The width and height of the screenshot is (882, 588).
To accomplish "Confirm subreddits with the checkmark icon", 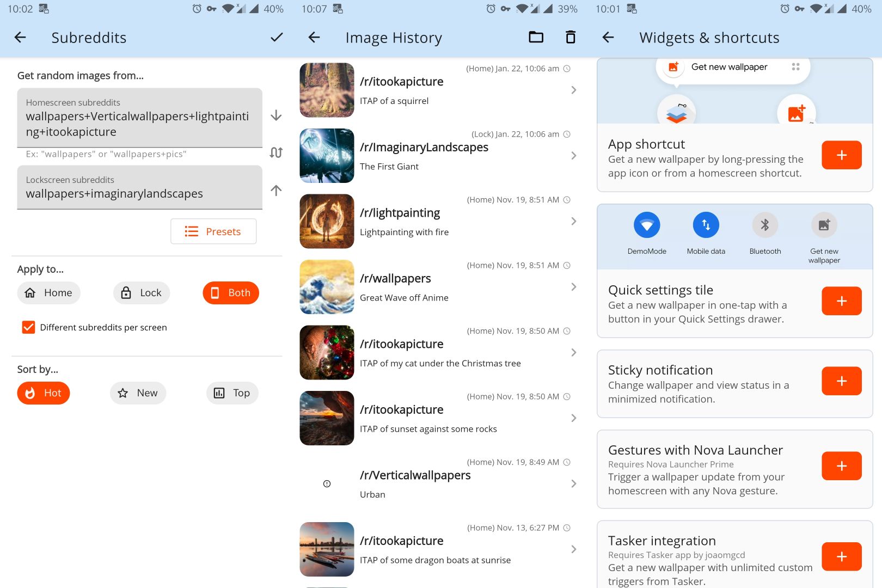I will 277,38.
